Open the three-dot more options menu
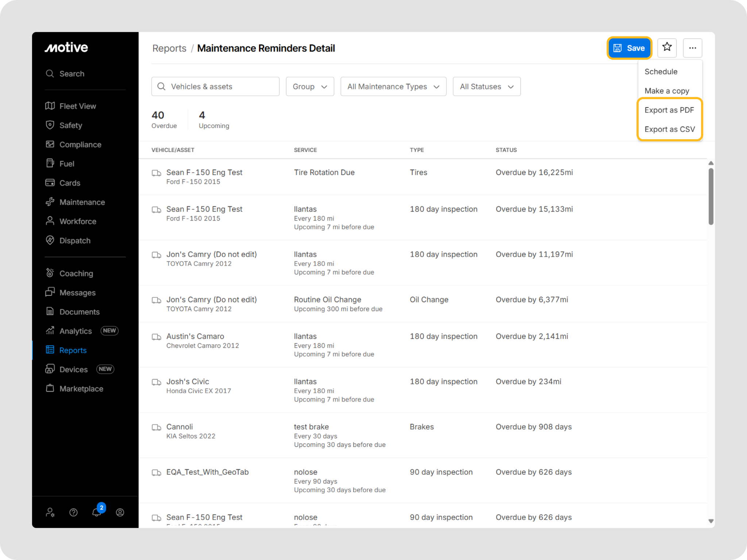Viewport: 747px width, 560px height. pos(692,48)
